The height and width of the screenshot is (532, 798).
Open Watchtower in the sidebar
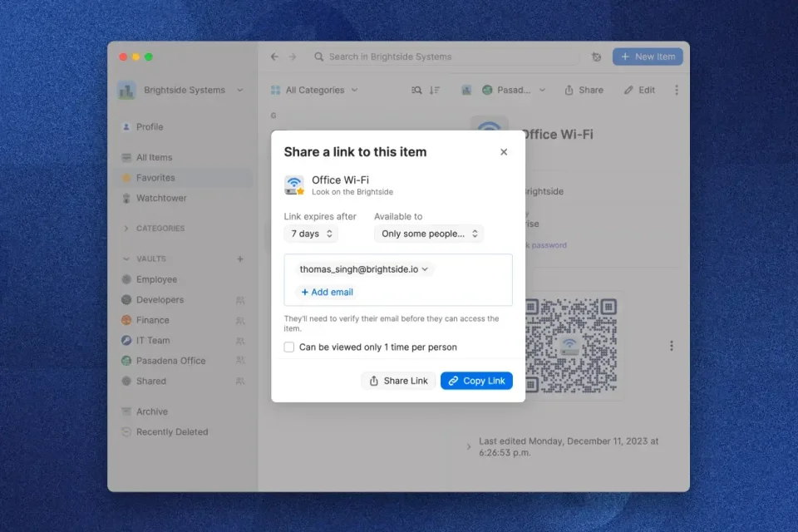point(185,198)
